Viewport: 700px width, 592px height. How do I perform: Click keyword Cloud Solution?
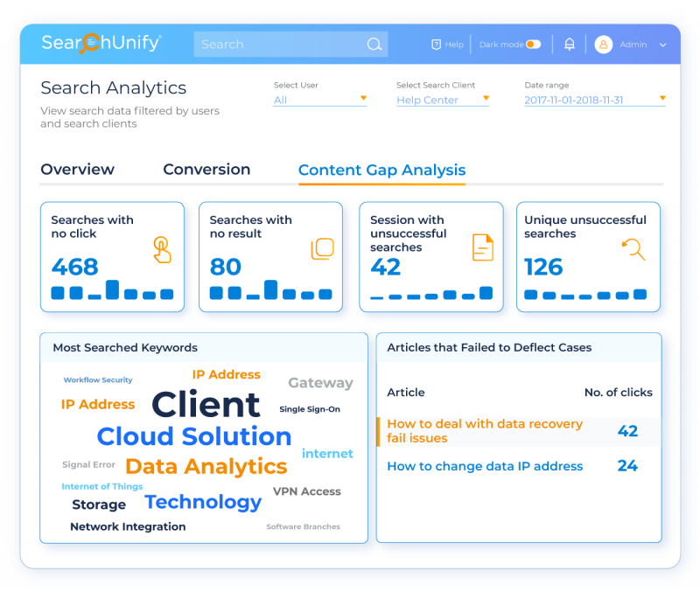coord(194,436)
